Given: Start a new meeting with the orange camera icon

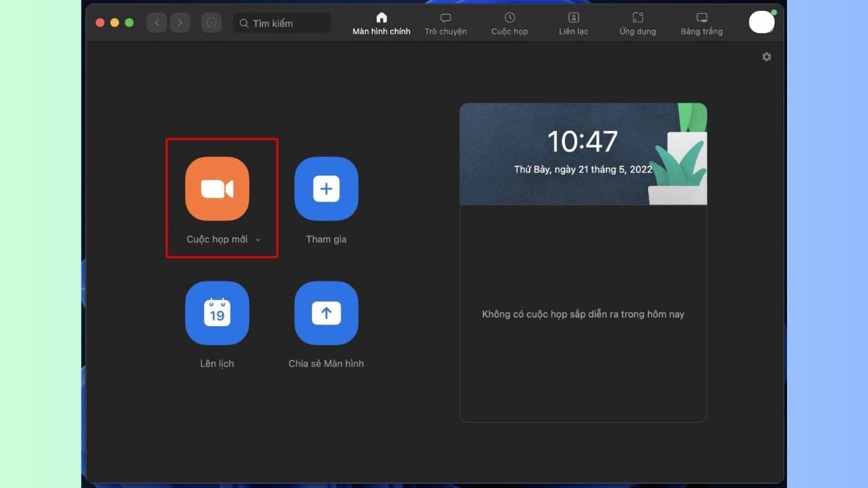Looking at the screenshot, I should click(x=217, y=189).
